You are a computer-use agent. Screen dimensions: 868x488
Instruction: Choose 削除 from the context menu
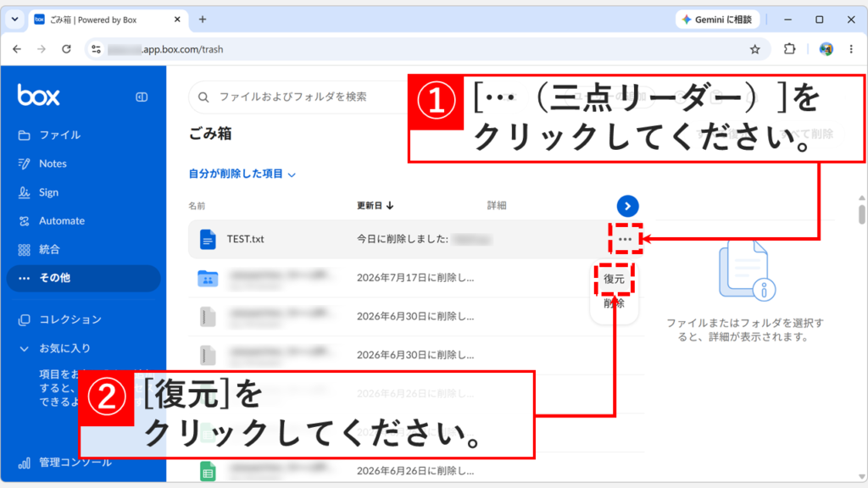pos(614,303)
